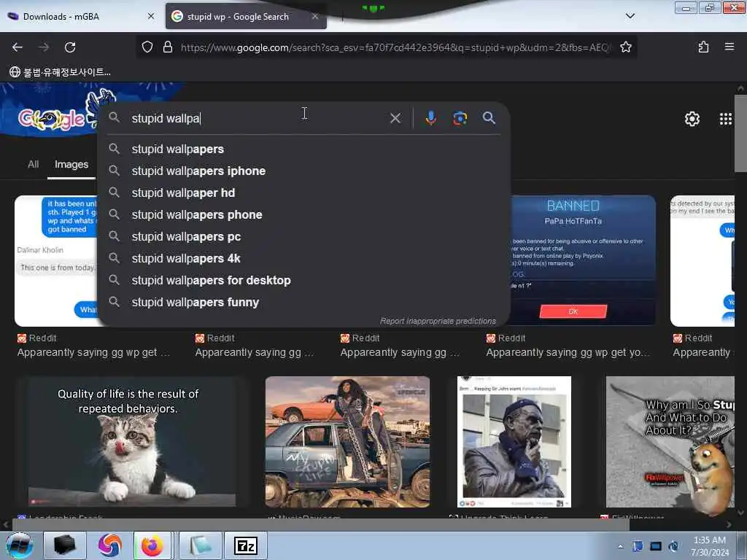Go back using the browser back arrow
747x560 pixels.
click(x=18, y=47)
